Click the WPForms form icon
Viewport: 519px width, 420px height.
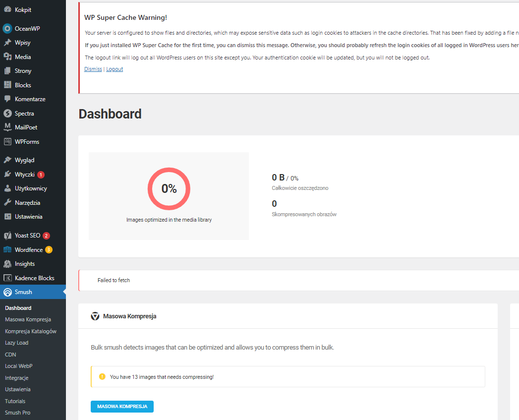click(7, 141)
